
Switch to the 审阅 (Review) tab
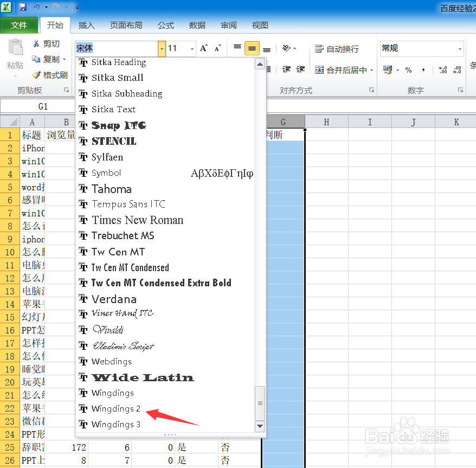pos(229,25)
